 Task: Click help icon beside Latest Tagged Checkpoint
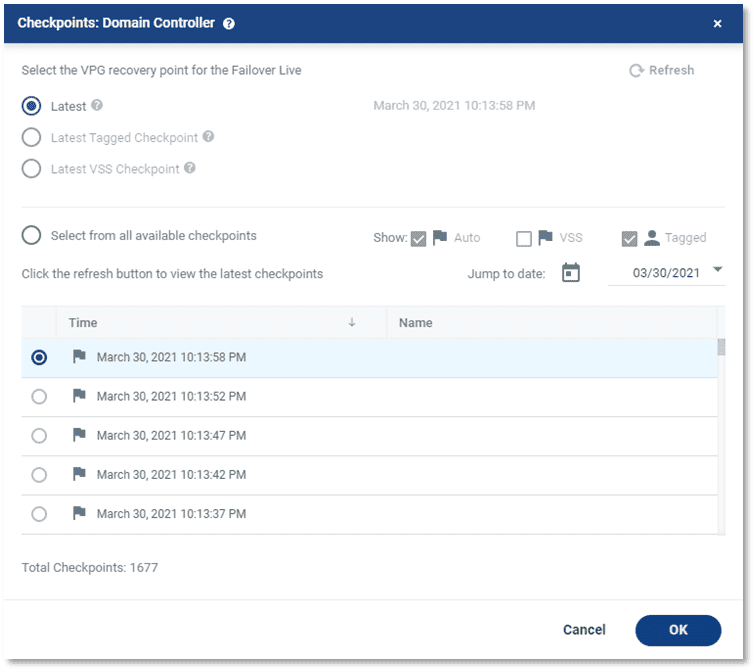tap(208, 137)
